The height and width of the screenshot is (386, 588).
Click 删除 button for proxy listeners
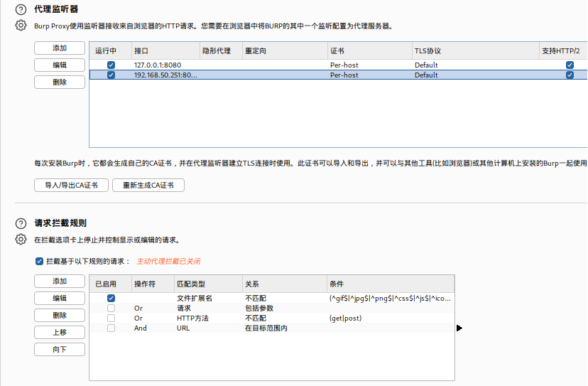pos(60,82)
